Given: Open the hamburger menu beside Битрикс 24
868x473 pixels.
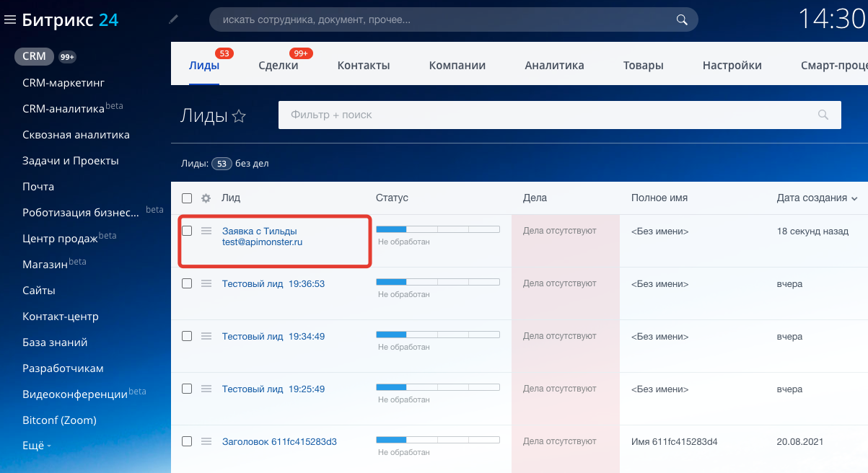Looking at the screenshot, I should click(x=10, y=20).
